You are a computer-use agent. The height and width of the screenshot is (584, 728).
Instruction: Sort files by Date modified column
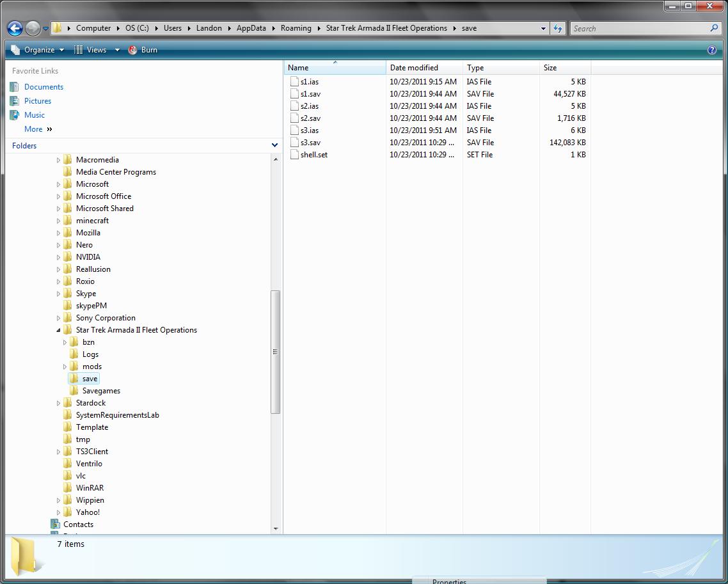(x=414, y=68)
